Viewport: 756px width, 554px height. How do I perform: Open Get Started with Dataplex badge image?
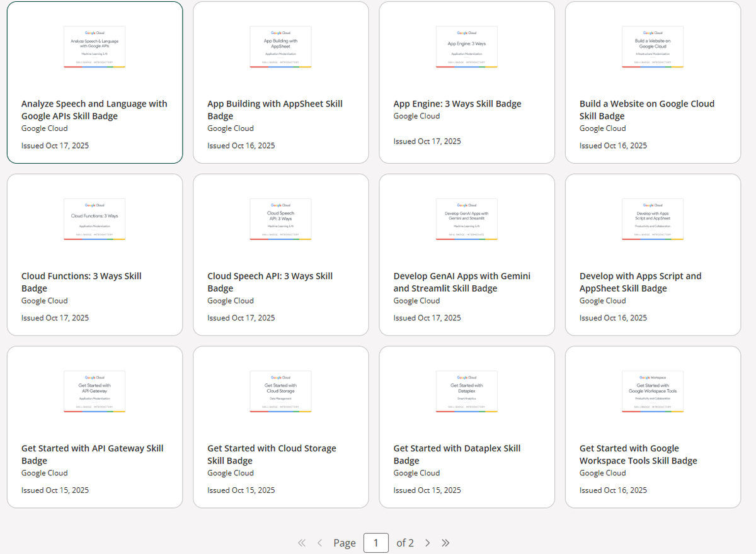point(467,391)
